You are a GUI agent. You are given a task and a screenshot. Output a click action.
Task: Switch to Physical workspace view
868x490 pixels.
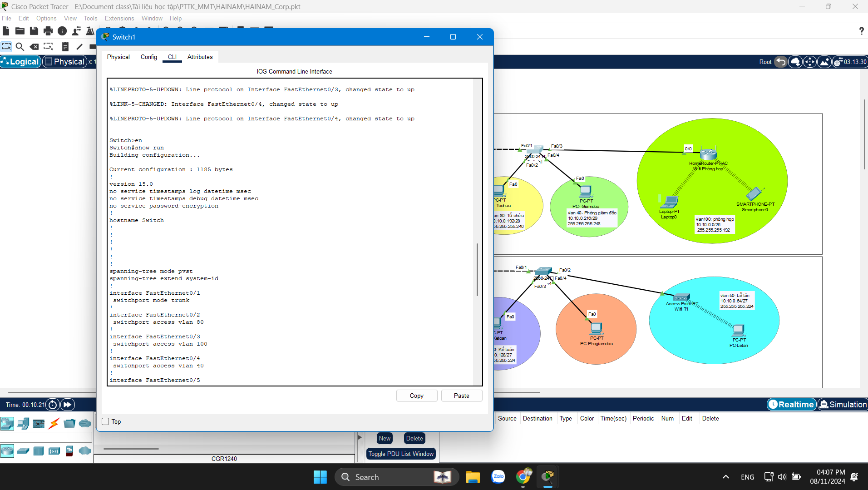[x=64, y=62]
